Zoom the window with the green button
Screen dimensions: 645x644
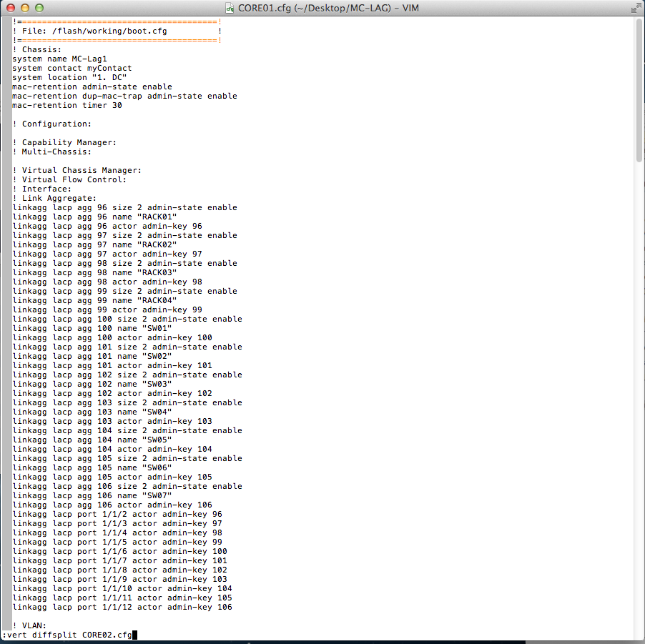(39, 8)
